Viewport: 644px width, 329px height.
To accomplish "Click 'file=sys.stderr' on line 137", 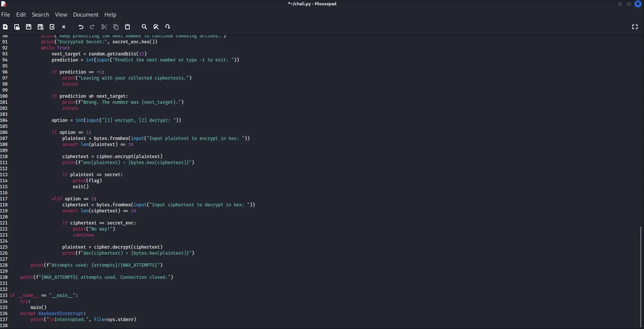I will tap(113, 320).
